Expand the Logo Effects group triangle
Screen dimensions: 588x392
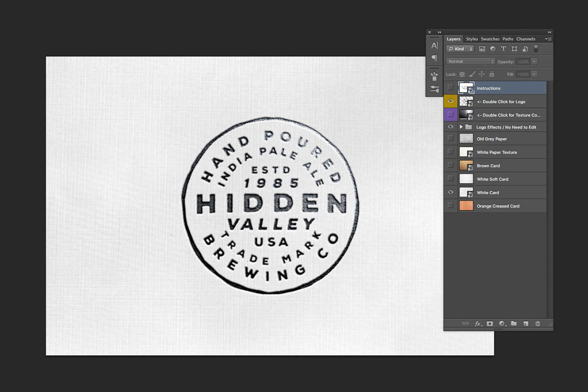[461, 127]
